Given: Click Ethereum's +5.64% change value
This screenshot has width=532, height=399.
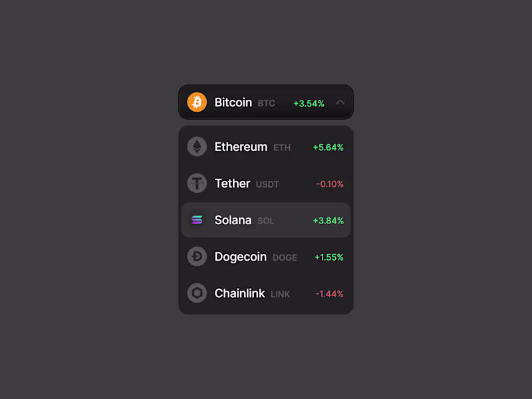Looking at the screenshot, I should click(329, 148).
